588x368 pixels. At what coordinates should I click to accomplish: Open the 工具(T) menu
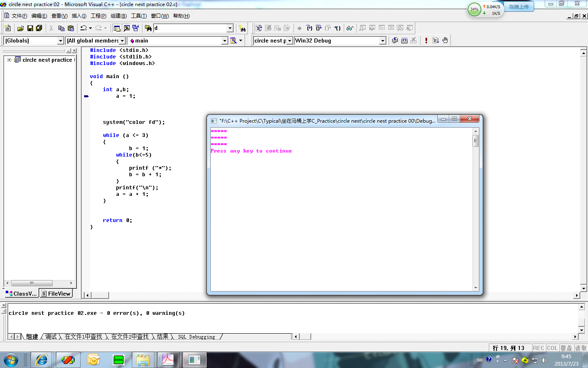pos(139,16)
